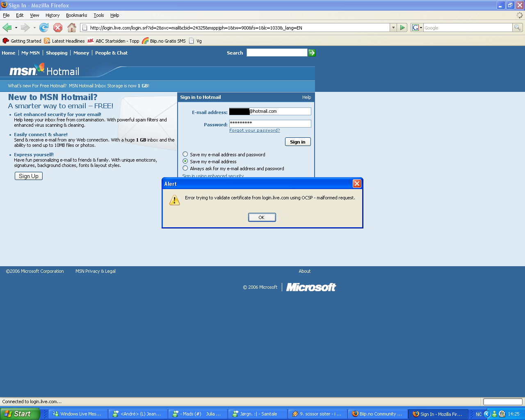
Task: Click the Sign Up button
Action: (x=29, y=176)
